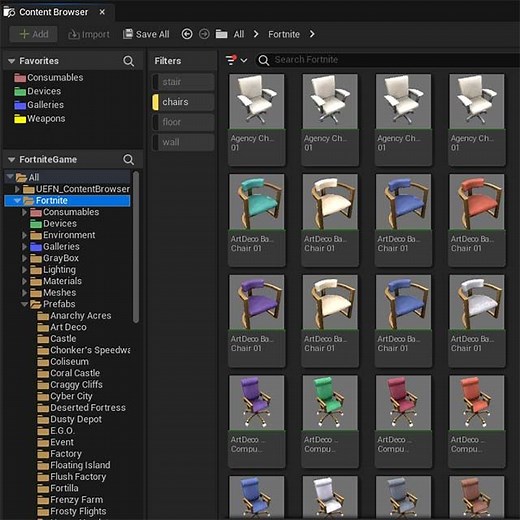Click the folder tree scrollbar
This screenshot has height=520, width=520.
coord(136,247)
